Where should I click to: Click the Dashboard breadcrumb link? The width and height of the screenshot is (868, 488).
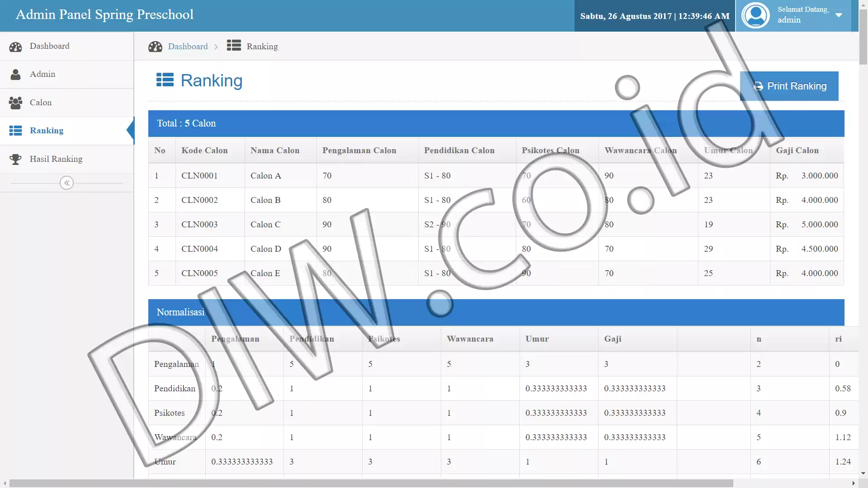[188, 47]
